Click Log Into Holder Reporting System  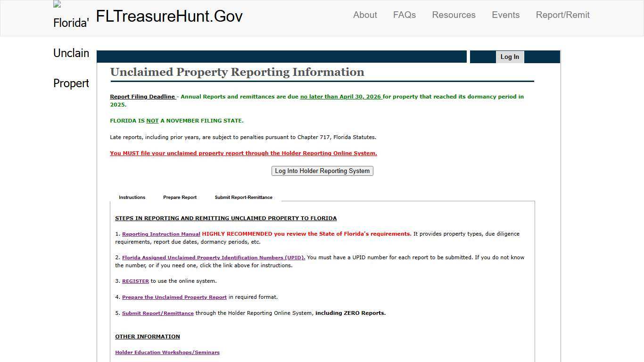(x=322, y=171)
